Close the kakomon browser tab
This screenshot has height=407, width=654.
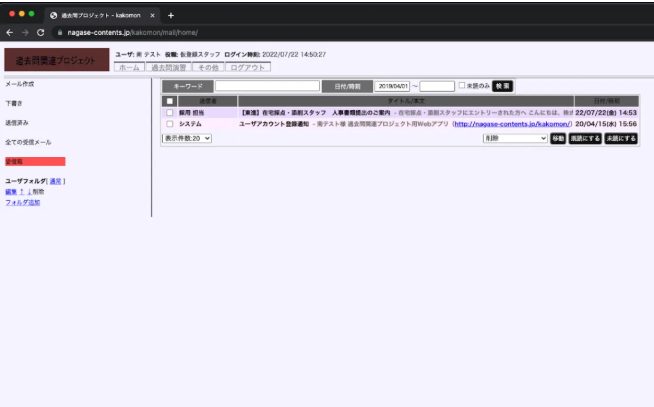pyautogui.click(x=152, y=15)
